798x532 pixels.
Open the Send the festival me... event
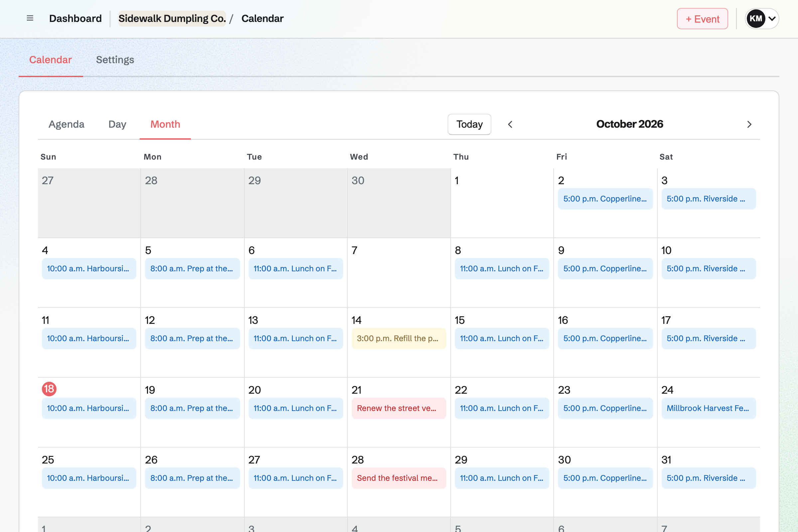click(x=399, y=478)
